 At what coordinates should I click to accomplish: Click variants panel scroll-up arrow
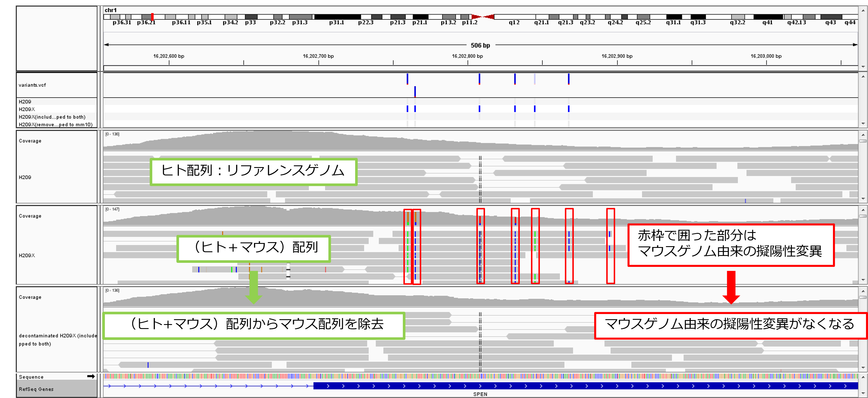[863, 76]
